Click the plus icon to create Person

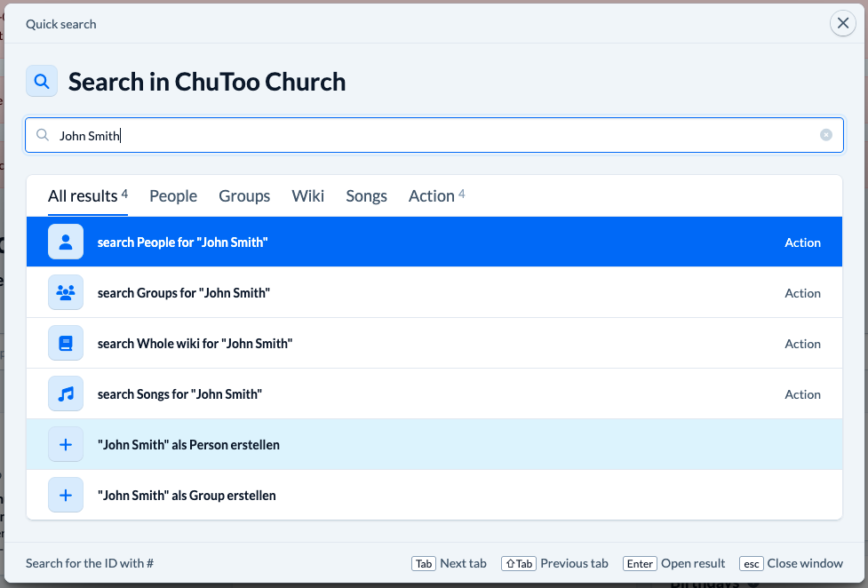click(x=66, y=445)
